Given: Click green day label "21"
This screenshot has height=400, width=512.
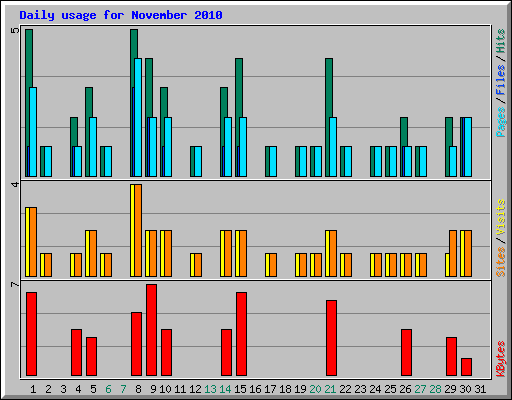Looking at the screenshot, I should (x=330, y=389).
